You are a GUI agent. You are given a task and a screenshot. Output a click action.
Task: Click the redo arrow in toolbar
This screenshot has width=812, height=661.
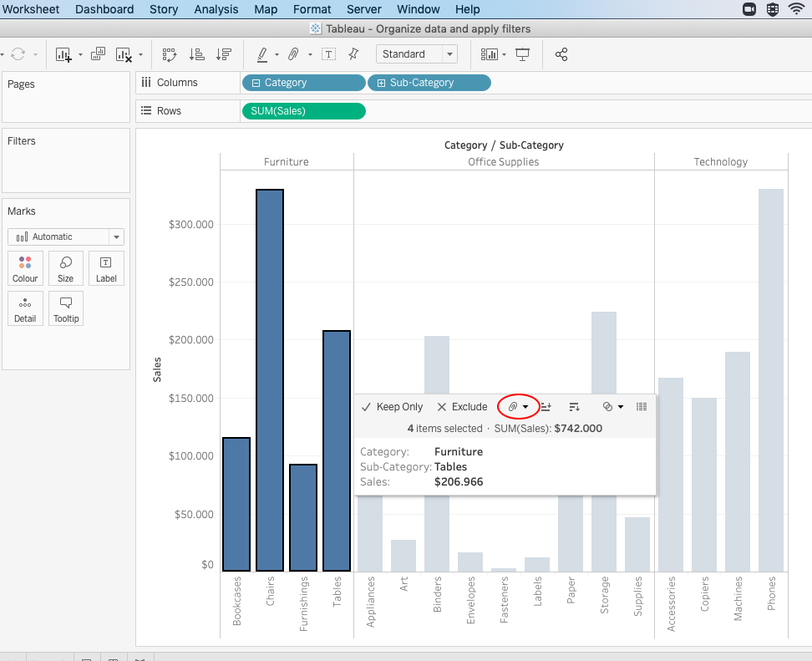18,53
